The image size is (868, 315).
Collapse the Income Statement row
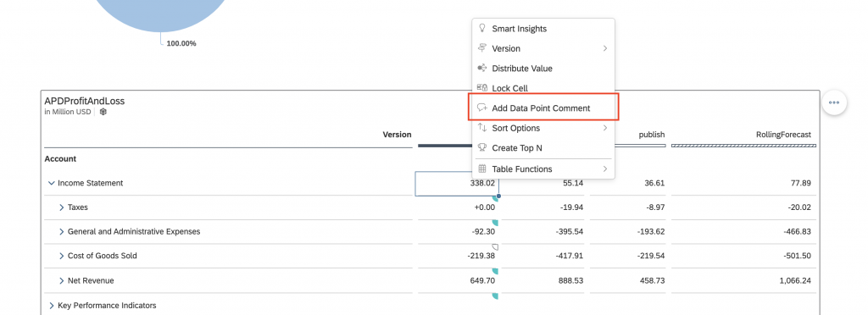tap(52, 183)
